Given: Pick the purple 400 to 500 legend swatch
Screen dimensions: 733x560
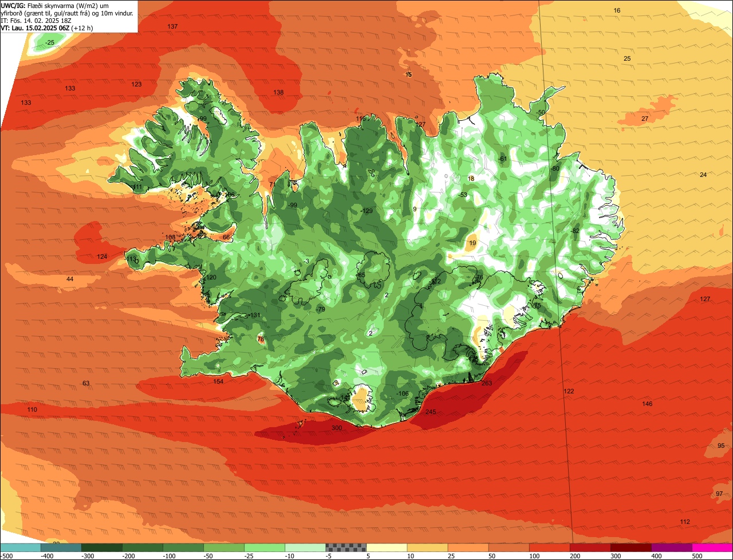Looking at the screenshot, I should coord(671,547).
